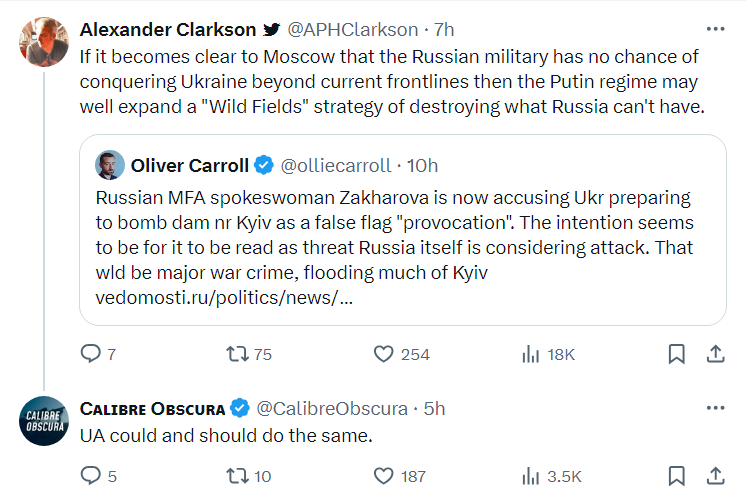Open the 7h timestamp on Clarkson's tweet
The height and width of the screenshot is (501, 746).
tap(445, 28)
